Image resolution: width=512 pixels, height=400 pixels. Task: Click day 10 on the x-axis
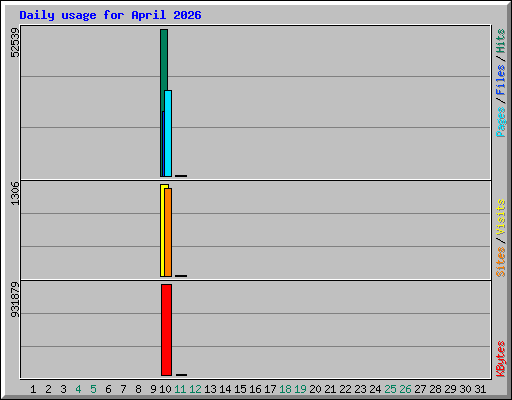165,389
